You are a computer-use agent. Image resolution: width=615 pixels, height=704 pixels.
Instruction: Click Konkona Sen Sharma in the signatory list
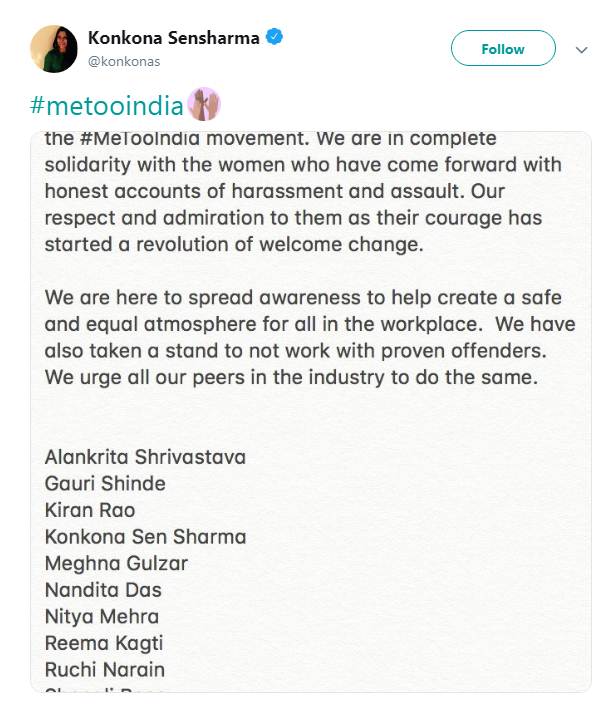pyautogui.click(x=145, y=537)
